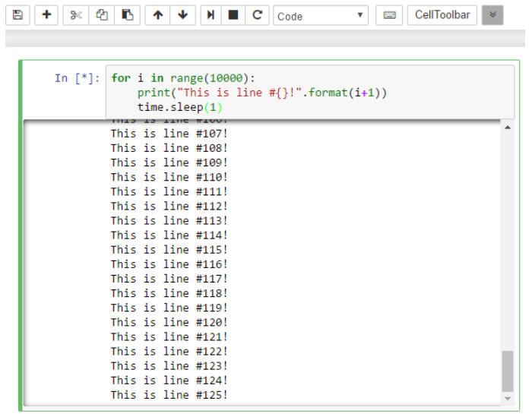
Task: Open the command palette keyboard icon
Action: coord(389,15)
